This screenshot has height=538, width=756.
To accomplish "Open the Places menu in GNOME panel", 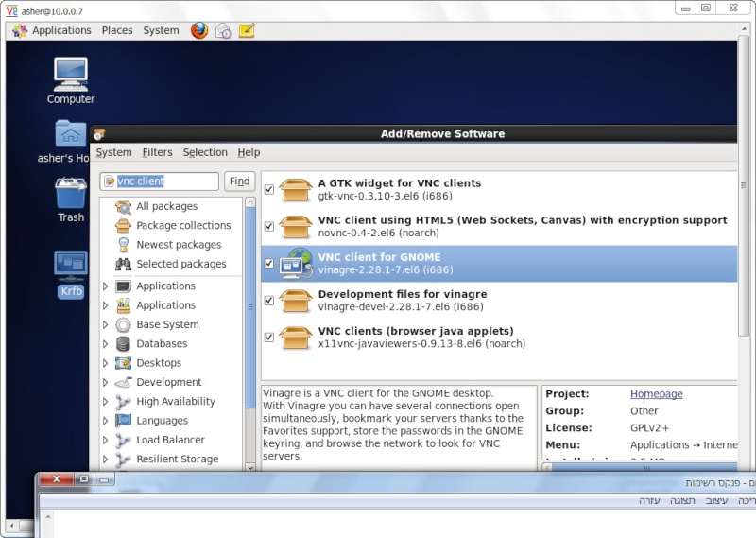I will [x=117, y=30].
